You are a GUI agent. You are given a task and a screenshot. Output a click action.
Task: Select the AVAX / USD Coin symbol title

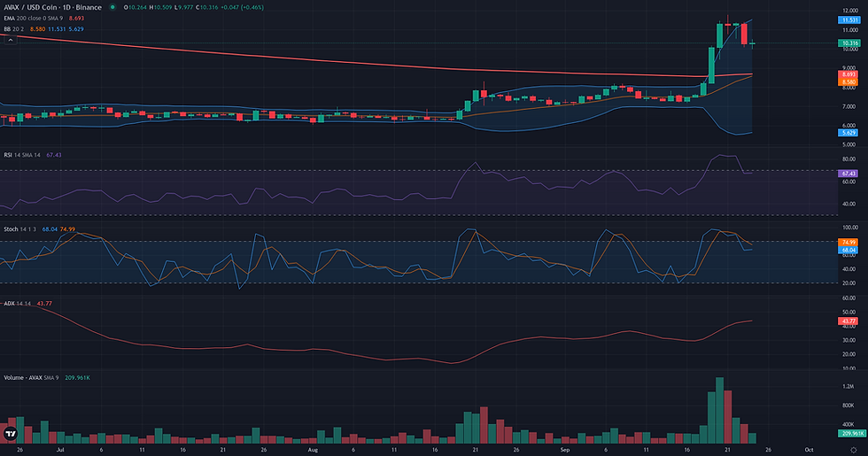[52, 7]
